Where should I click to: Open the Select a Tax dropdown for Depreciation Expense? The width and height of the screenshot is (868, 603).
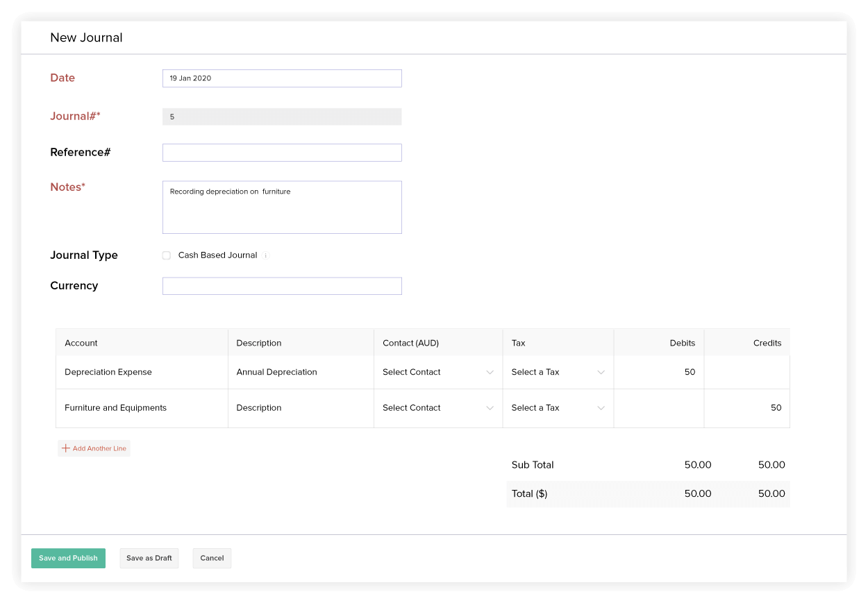[x=558, y=371]
